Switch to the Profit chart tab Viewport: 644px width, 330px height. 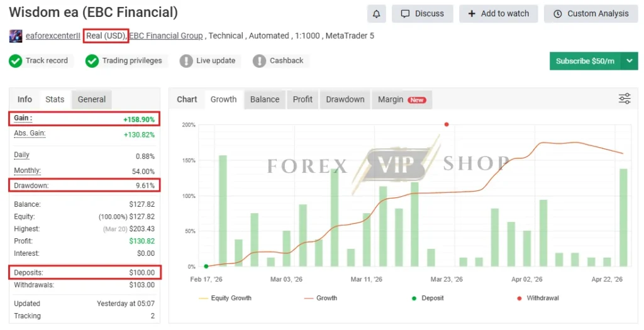click(x=303, y=99)
